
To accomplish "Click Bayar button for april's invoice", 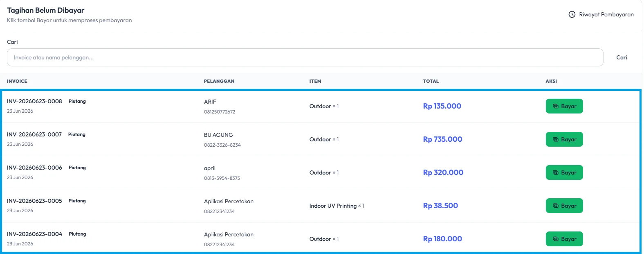I will point(564,172).
